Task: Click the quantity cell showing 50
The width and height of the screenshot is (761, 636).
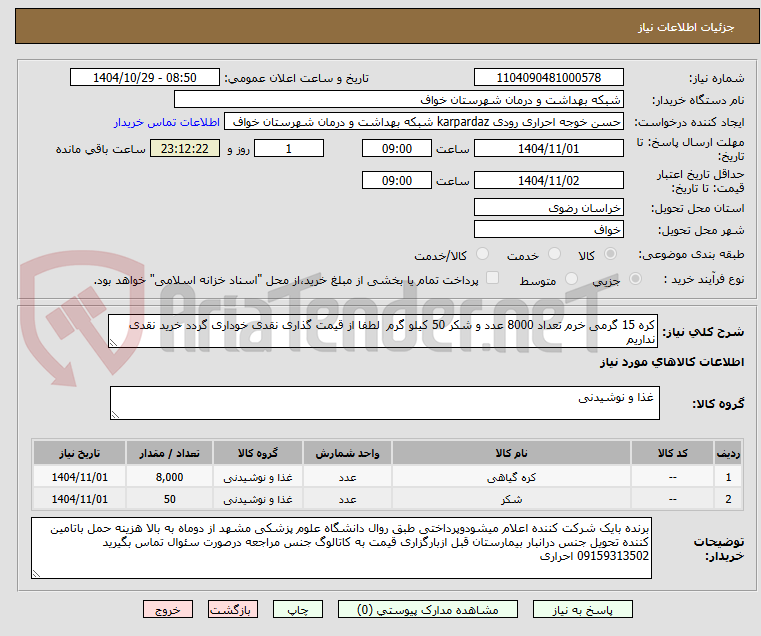Action: tap(169, 499)
